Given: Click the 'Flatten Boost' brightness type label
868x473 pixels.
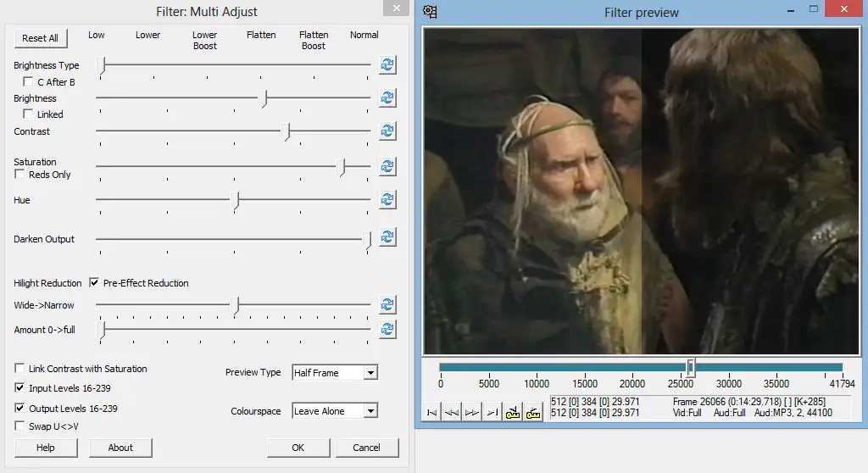Looking at the screenshot, I should click(314, 41).
